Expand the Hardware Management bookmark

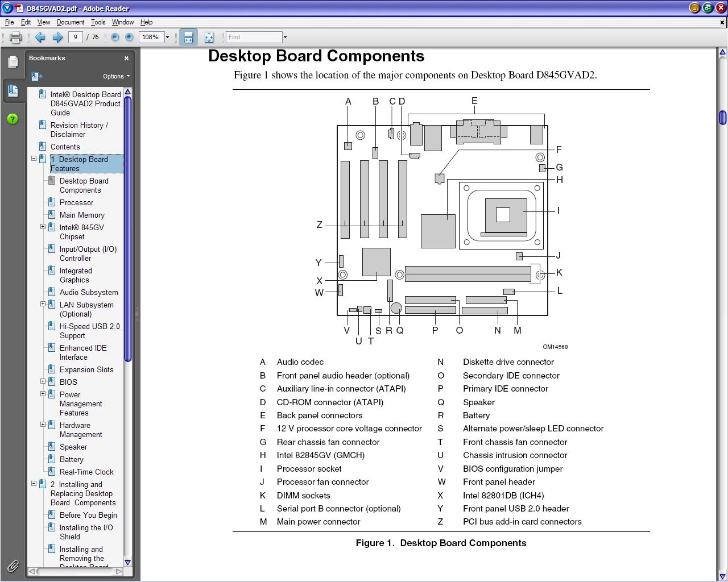[43, 425]
